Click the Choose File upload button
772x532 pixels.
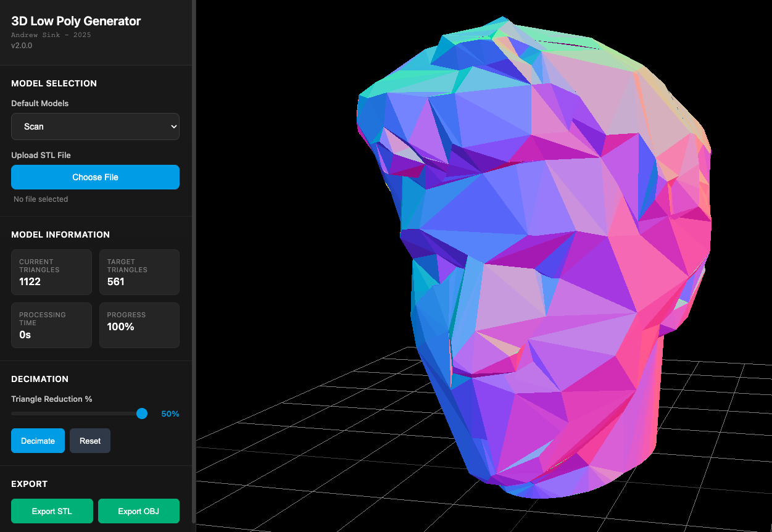(95, 177)
